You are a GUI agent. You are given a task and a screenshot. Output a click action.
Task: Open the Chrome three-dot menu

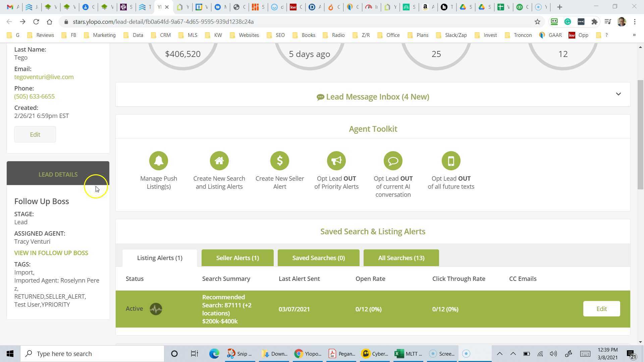(635, 21)
